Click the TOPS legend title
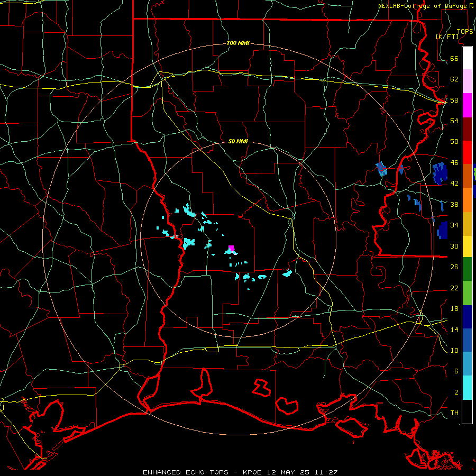Image resolution: width=476 pixels, height=476 pixels. tap(465, 32)
